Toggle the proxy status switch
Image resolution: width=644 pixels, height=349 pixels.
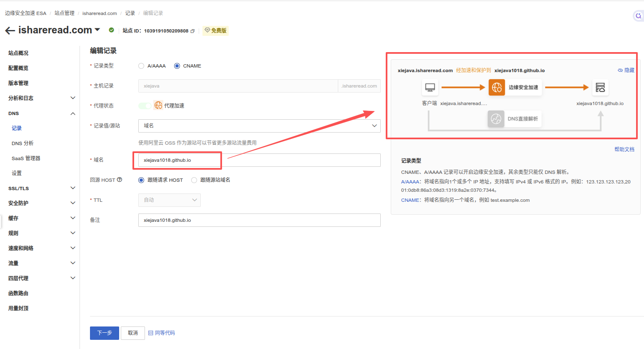145,105
